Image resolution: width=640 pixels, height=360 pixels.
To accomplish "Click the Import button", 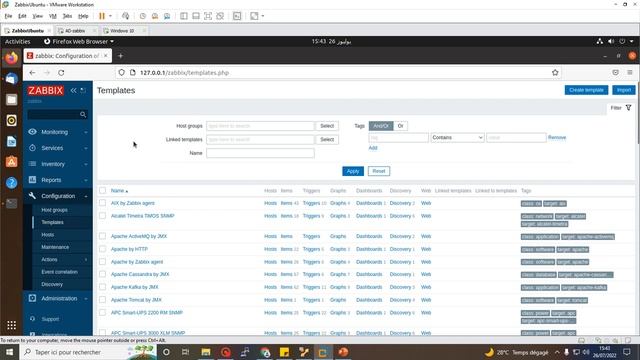I will pos(624,90).
